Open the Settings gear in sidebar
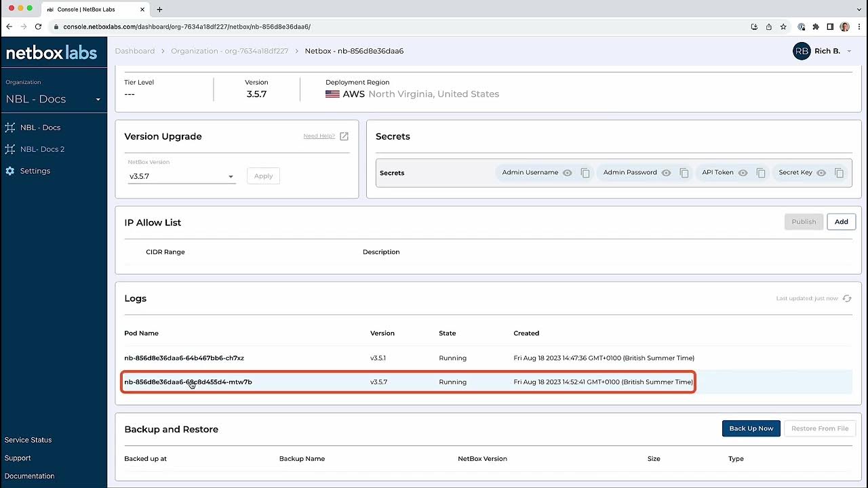 click(10, 171)
